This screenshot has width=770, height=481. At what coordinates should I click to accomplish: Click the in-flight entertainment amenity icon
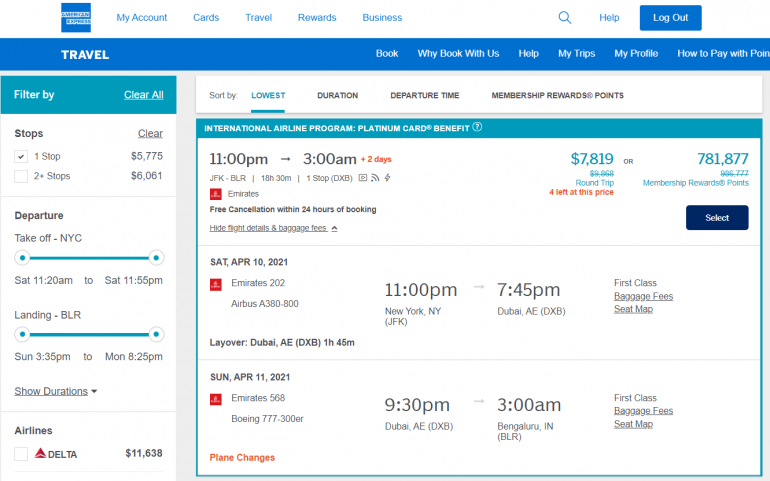(x=362, y=178)
